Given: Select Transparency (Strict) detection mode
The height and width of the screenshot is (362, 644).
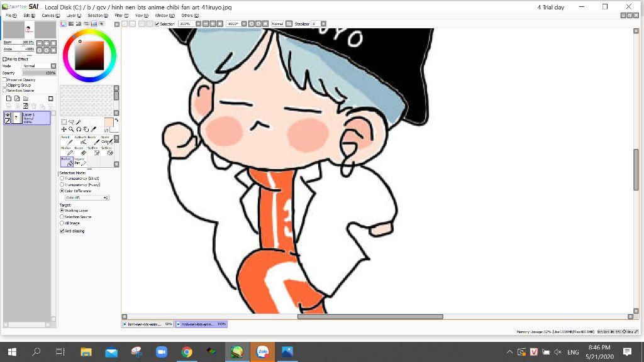Looking at the screenshot, I should [x=62, y=178].
